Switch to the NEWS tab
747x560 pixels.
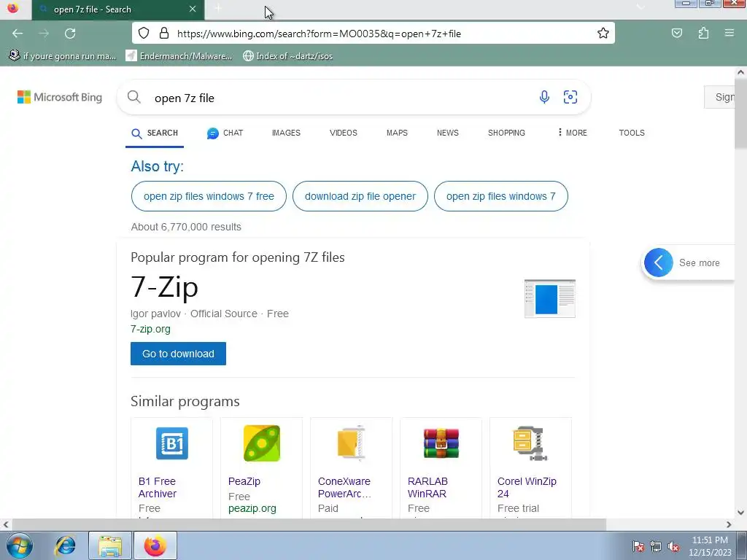(448, 133)
